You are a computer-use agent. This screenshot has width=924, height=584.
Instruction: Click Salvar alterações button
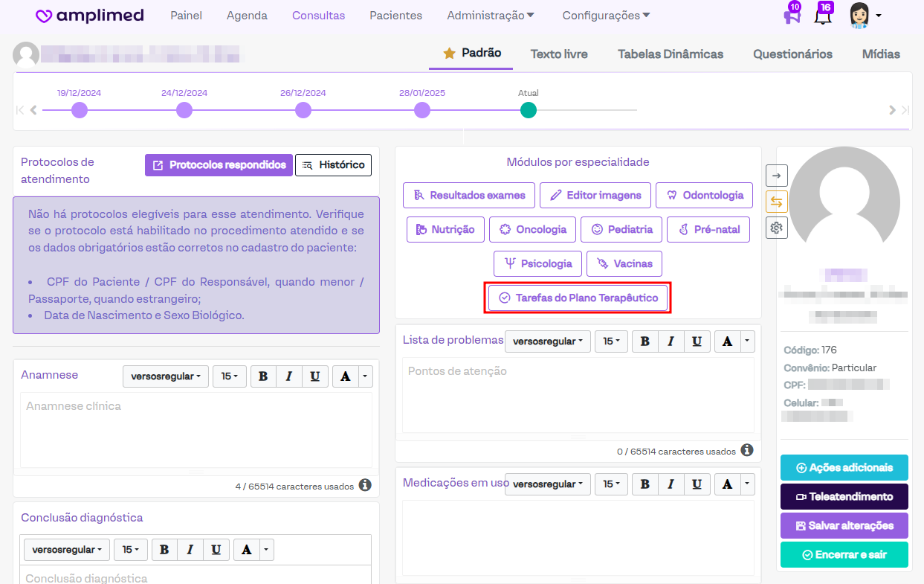pyautogui.click(x=844, y=525)
